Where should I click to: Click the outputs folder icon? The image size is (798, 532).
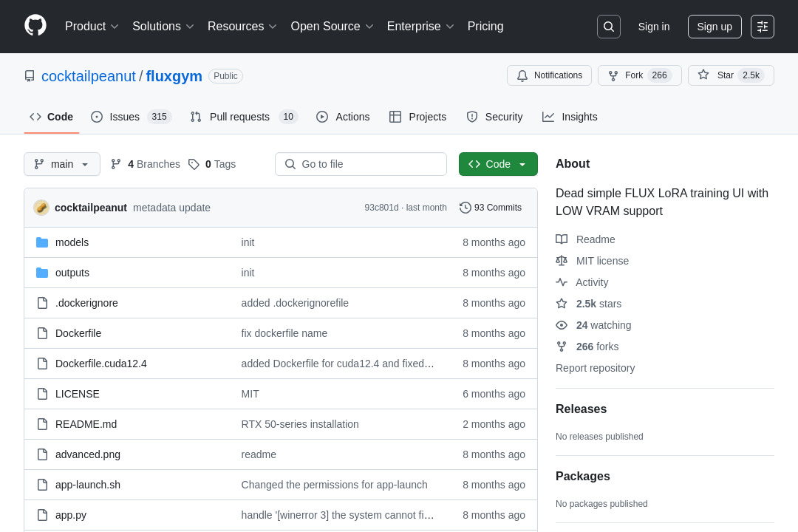42,273
